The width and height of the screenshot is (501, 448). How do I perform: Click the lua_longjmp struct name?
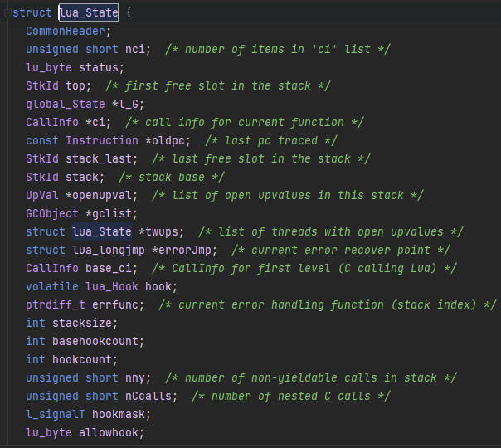109,251
